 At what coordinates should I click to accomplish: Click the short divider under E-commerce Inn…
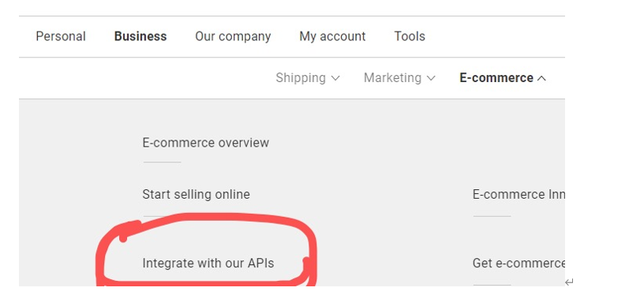[492, 216]
